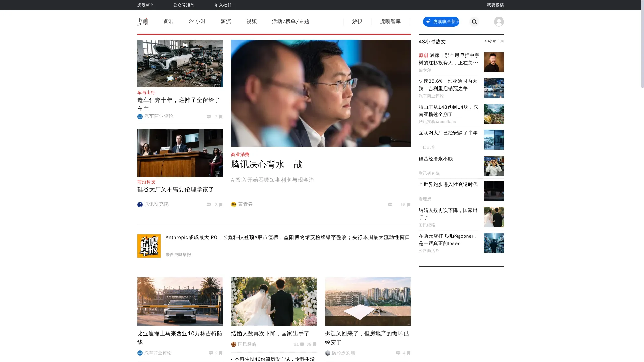Open 商业消费 category tag
Image resolution: width=644 pixels, height=362 pixels.
click(x=240, y=155)
